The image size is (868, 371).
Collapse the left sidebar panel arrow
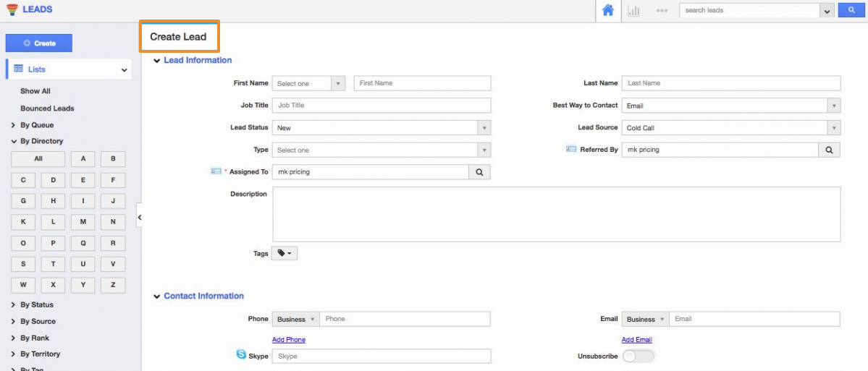140,217
